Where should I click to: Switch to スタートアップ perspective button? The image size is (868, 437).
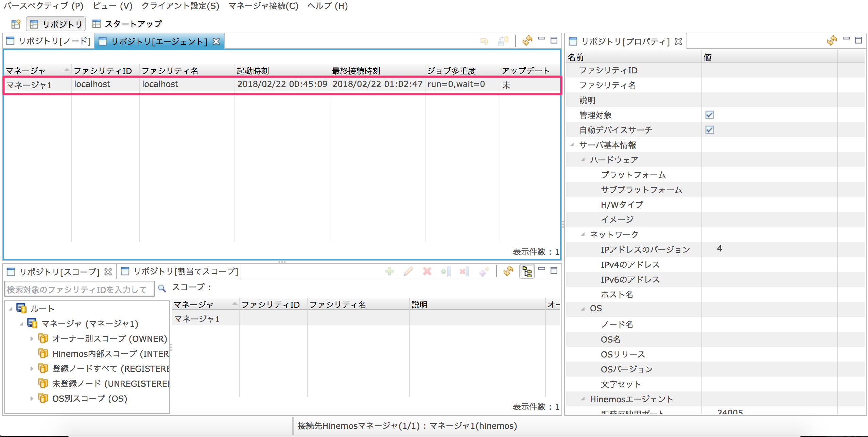(x=127, y=24)
